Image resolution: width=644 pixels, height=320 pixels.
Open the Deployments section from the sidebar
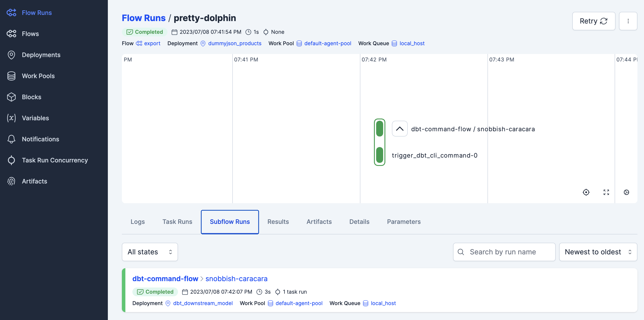41,55
